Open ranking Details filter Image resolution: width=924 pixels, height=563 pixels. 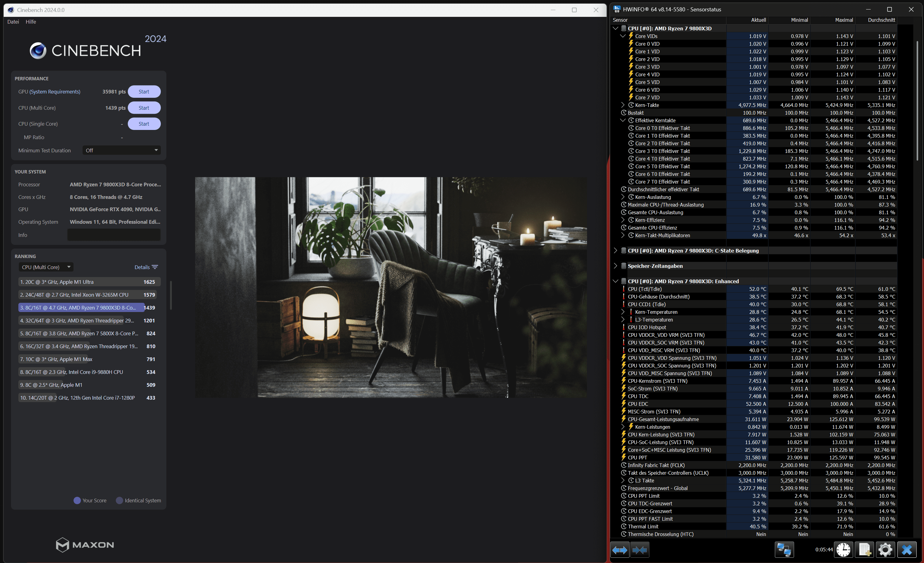coord(146,267)
